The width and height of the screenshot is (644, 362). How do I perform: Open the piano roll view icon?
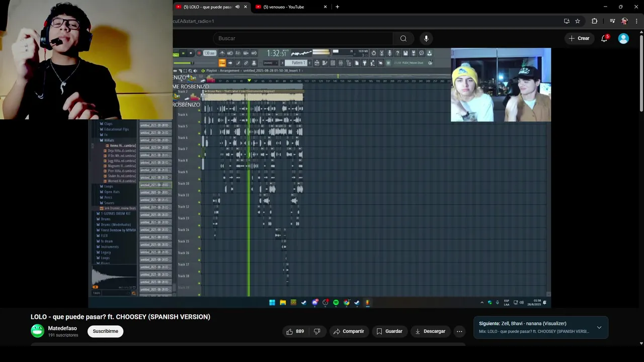(x=325, y=63)
